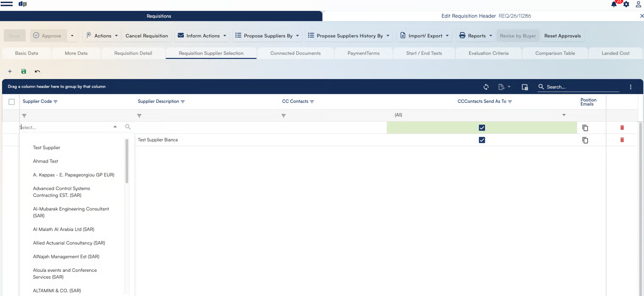
Task: Select Ahmad Test from supplier list
Action: tap(46, 161)
